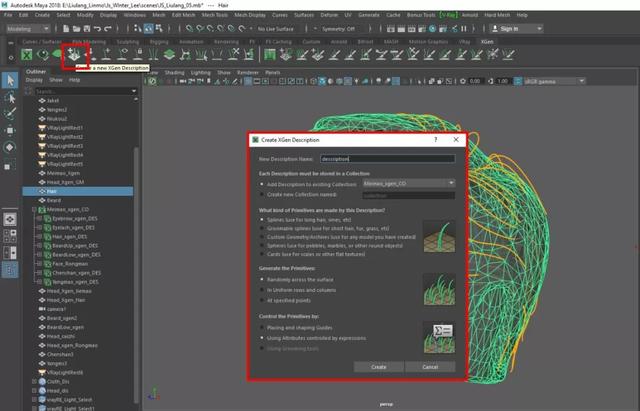
Task: Open the Outliner Display menu
Action: click(x=34, y=80)
